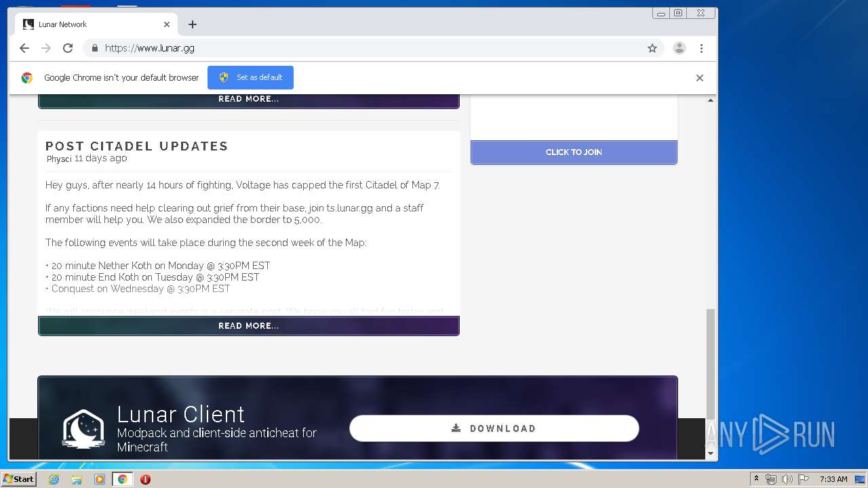Click the scrollbar down arrow
Image resolution: width=868 pixels, height=488 pixels.
711,453
